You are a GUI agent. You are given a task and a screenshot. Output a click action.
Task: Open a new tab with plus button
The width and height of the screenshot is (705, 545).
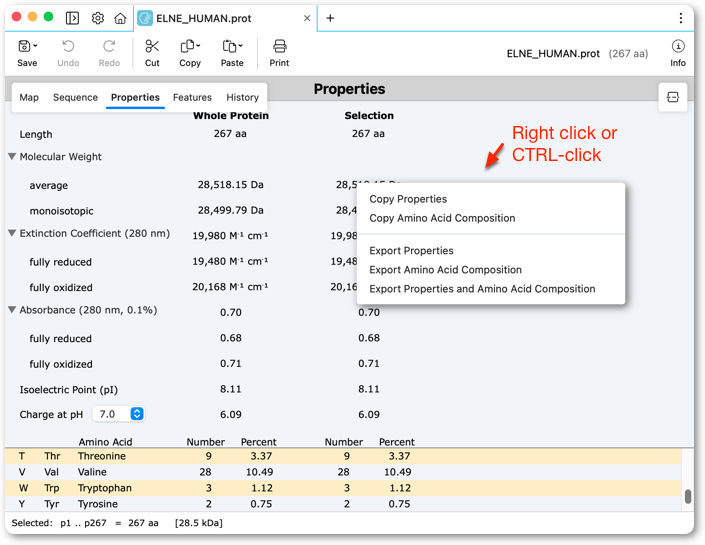330,18
